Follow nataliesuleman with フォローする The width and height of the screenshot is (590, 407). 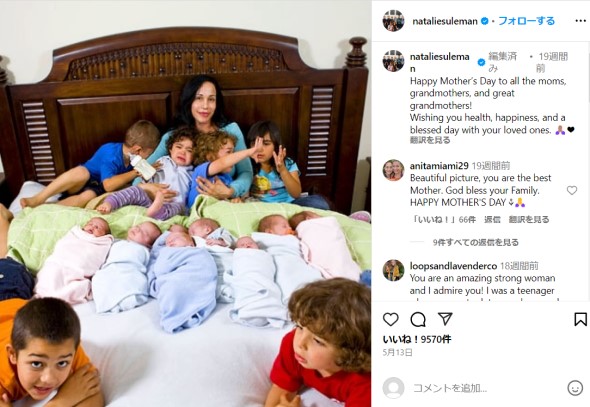point(526,21)
